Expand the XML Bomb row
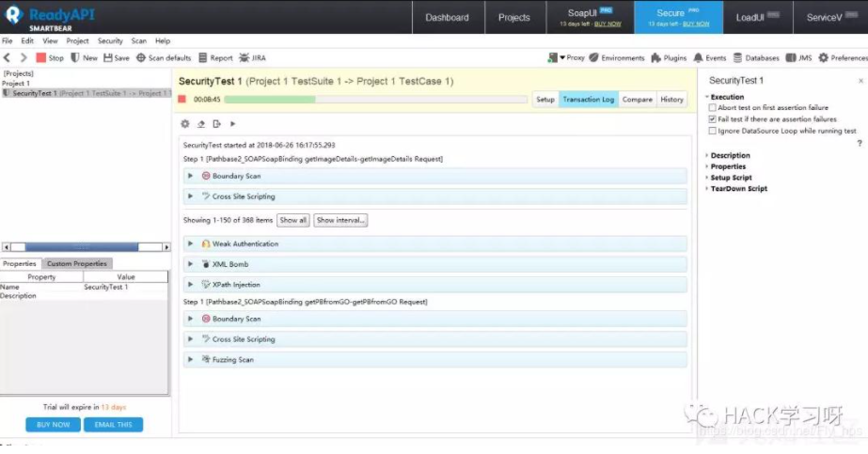 (x=190, y=264)
